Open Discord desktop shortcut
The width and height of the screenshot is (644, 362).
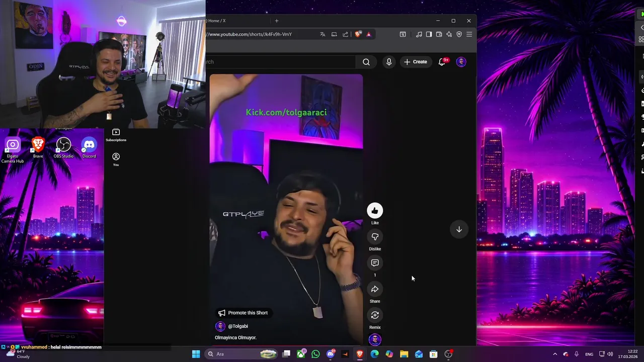click(x=89, y=148)
